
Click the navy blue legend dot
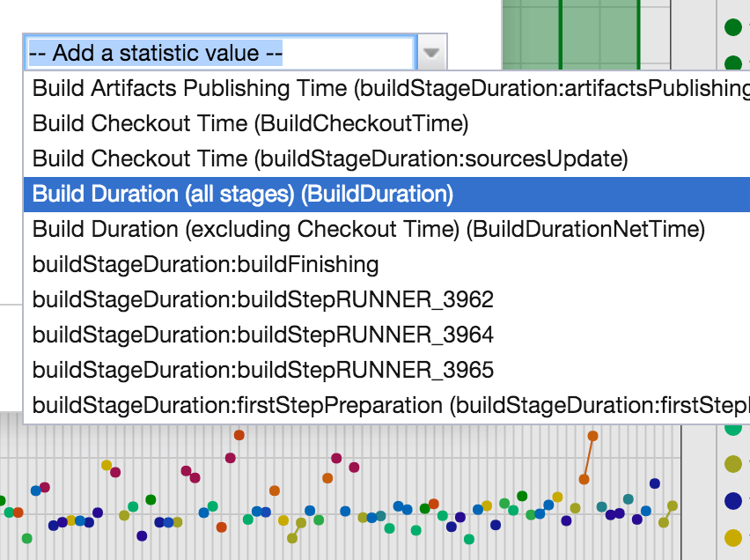(x=733, y=501)
